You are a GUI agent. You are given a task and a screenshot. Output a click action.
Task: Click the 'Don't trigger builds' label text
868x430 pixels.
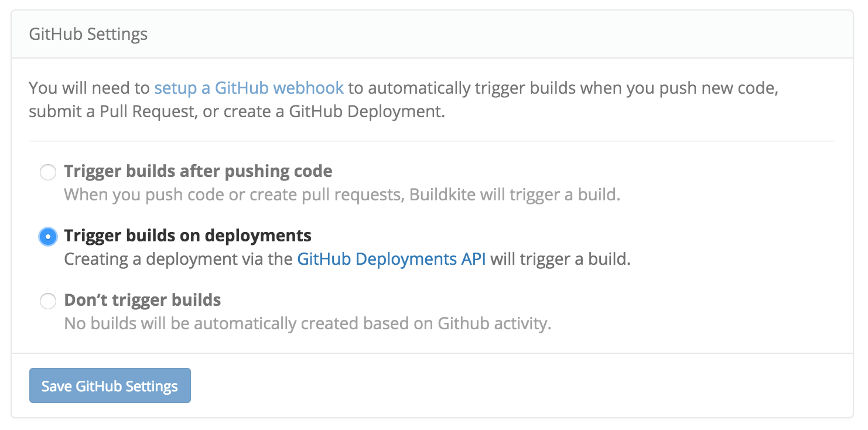tap(143, 301)
